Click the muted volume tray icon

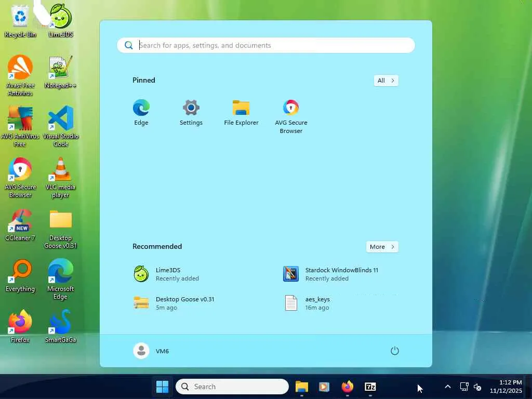pos(477,387)
